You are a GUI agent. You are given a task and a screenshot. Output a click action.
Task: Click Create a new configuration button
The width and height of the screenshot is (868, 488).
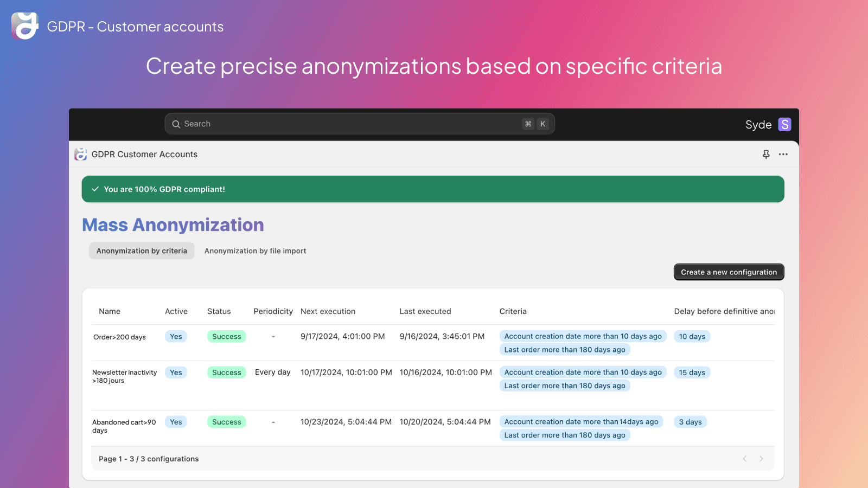pos(729,272)
